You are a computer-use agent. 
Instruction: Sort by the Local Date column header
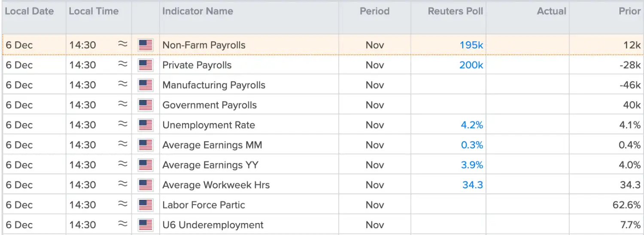click(x=29, y=12)
